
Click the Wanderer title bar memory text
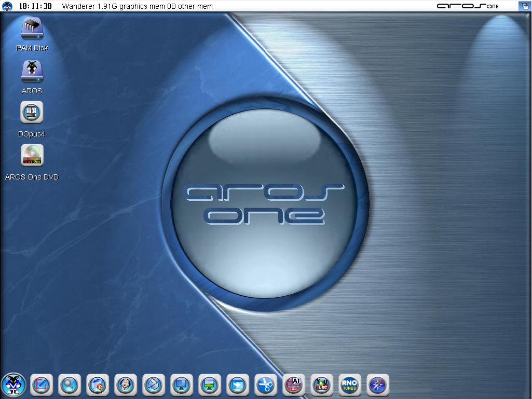pyautogui.click(x=137, y=6)
